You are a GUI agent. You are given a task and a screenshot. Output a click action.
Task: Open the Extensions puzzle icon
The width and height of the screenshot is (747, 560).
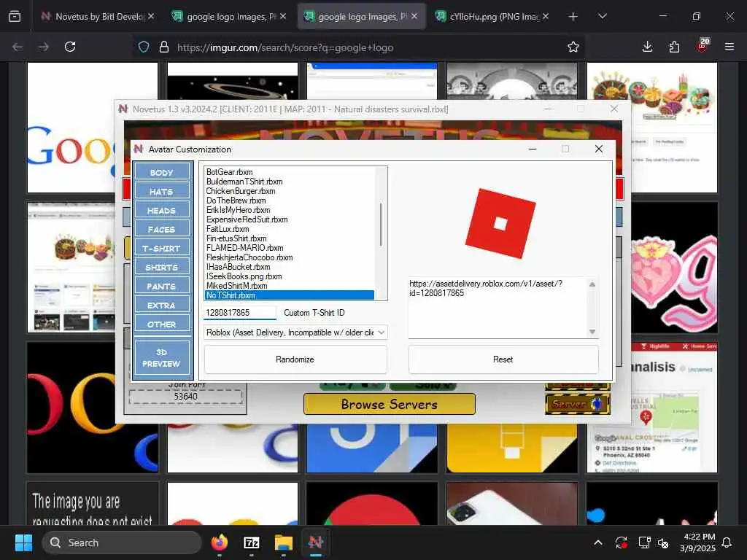674,47
